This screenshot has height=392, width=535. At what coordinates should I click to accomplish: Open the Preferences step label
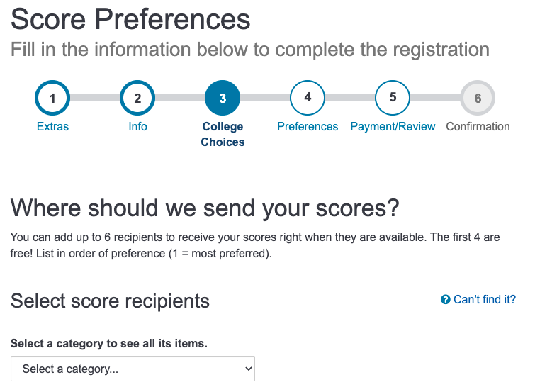click(x=308, y=127)
